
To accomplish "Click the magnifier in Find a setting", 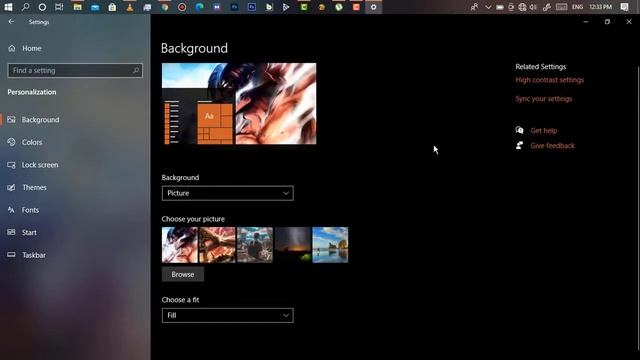I will [136, 70].
